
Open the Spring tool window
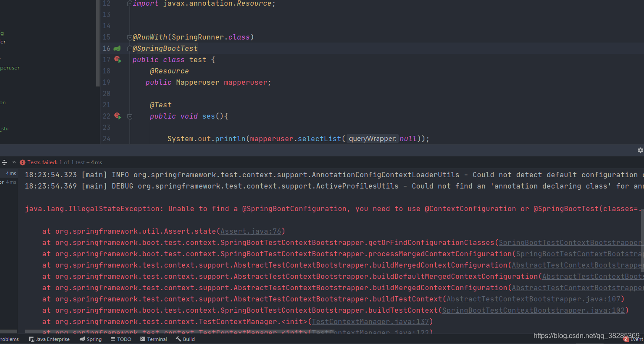pos(90,339)
